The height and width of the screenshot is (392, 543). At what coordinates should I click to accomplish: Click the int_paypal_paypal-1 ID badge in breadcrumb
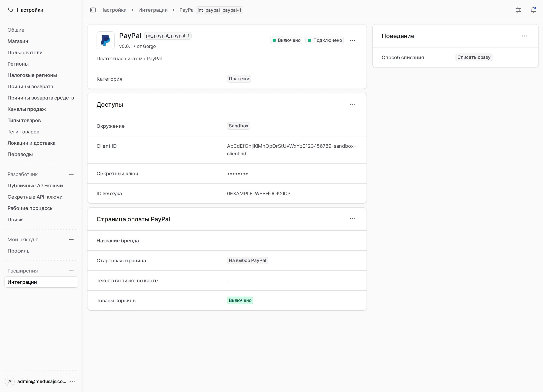(x=219, y=10)
